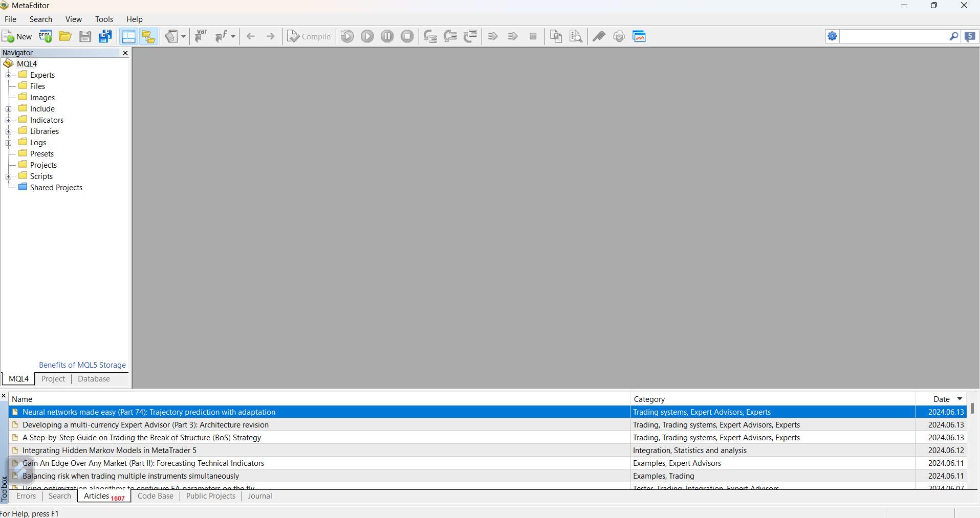Start debugging on history data icon
This screenshot has height=518, width=980.
(347, 36)
